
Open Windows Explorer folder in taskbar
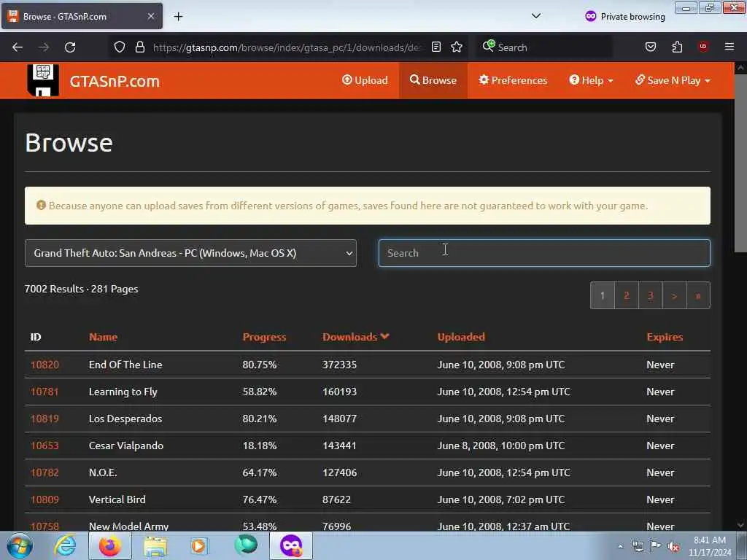click(x=156, y=545)
